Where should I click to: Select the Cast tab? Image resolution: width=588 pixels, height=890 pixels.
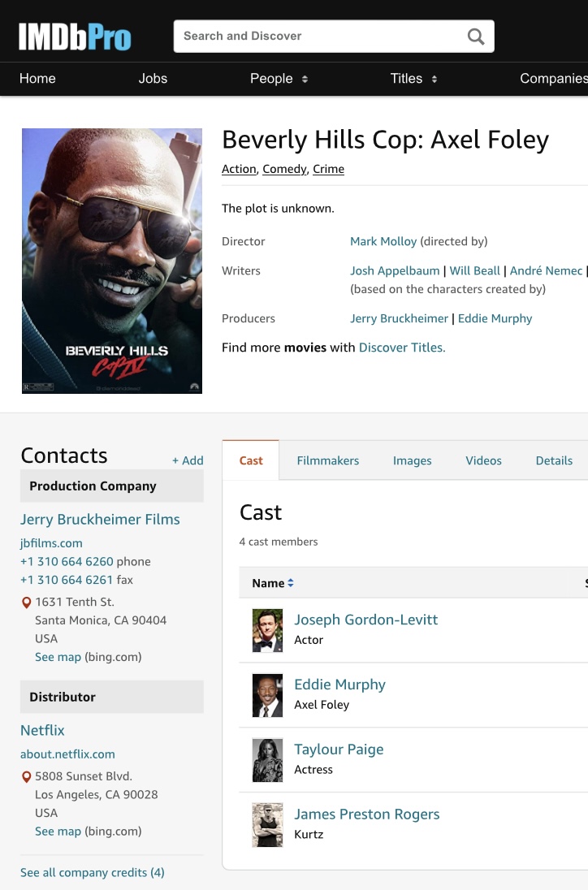(251, 460)
